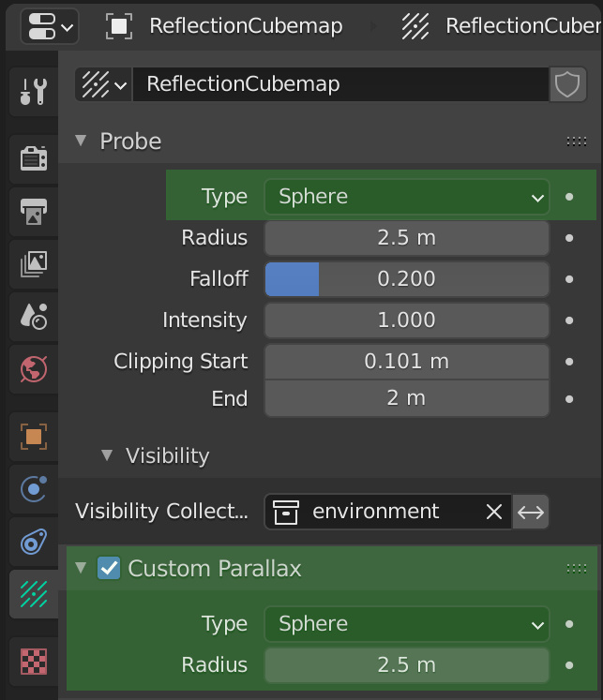Open the Object Constraints properties tab
603x700 pixels.
tap(34, 542)
